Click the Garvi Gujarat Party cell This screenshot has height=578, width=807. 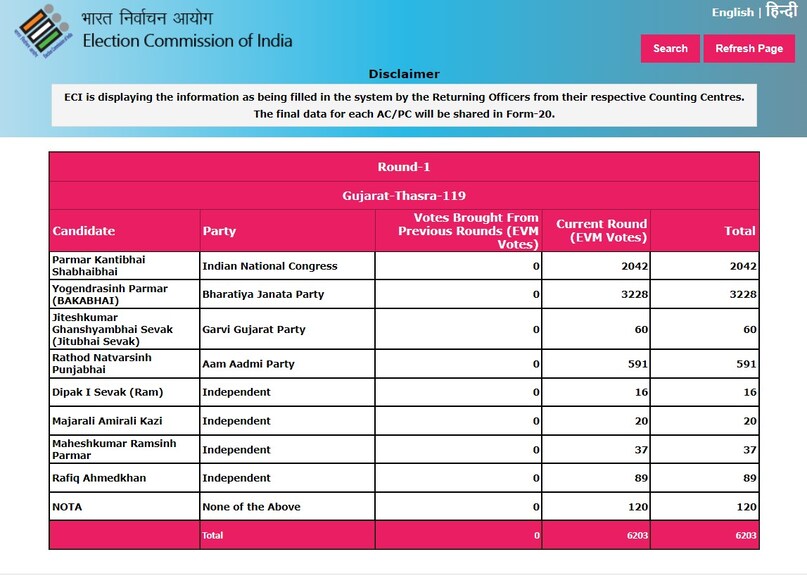tap(254, 329)
